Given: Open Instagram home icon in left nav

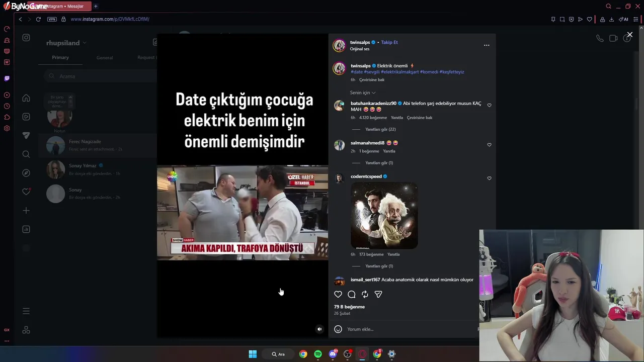Looking at the screenshot, I should 26,98.
